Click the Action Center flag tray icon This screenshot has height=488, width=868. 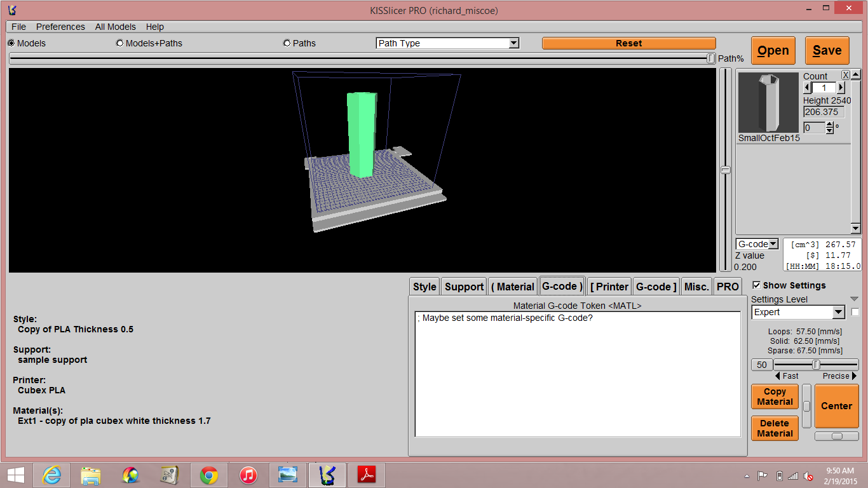pos(763,475)
